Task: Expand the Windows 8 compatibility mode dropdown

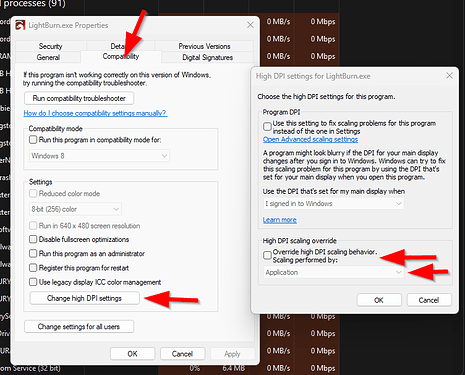Action: click(99, 156)
